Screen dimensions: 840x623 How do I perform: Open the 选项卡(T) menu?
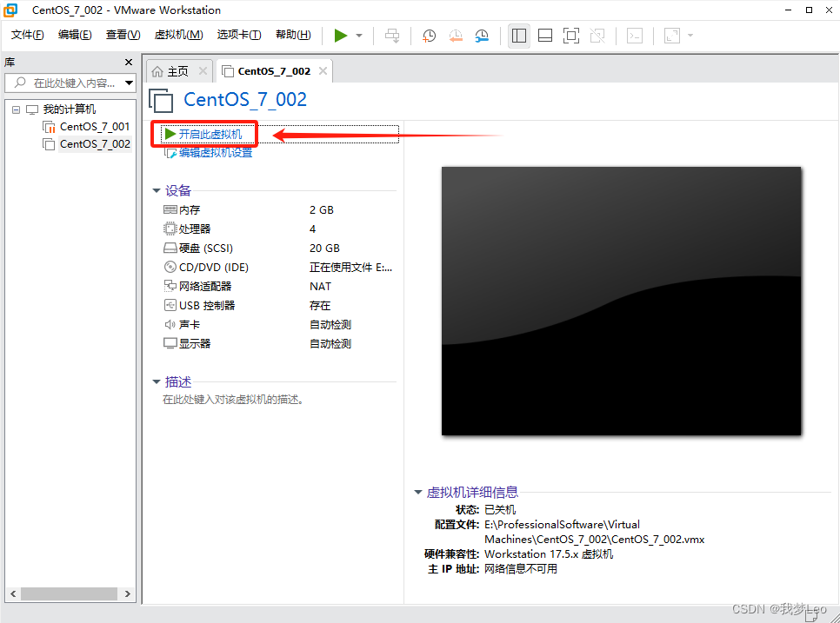click(239, 35)
